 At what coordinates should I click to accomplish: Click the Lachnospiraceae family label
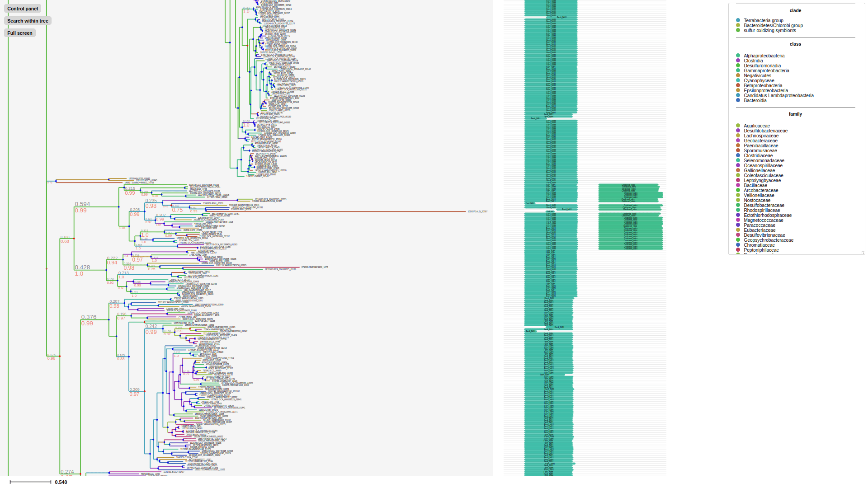[x=761, y=136]
